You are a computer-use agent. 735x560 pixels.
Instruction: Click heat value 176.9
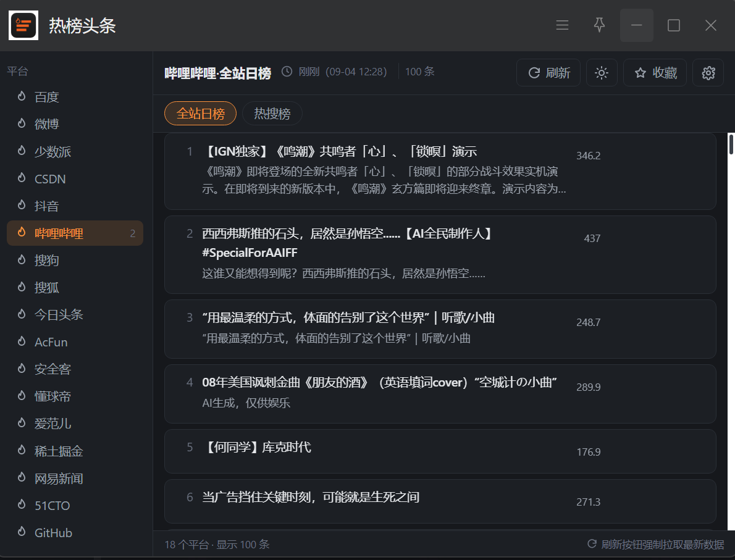[x=588, y=452]
